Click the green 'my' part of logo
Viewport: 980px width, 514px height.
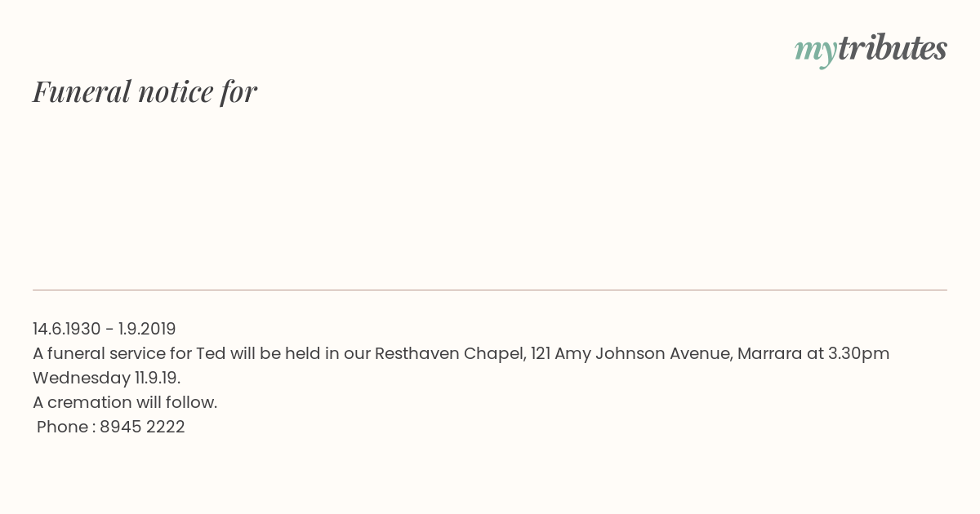[815, 52]
